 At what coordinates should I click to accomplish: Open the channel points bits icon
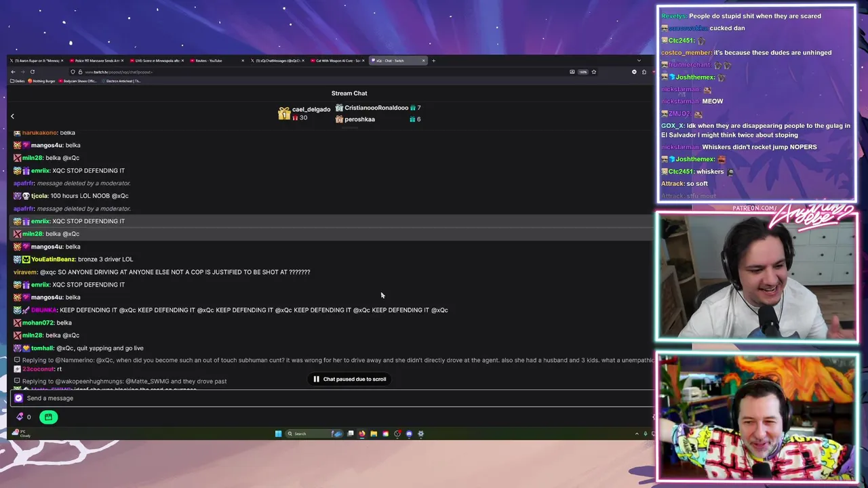pyautogui.click(x=20, y=417)
